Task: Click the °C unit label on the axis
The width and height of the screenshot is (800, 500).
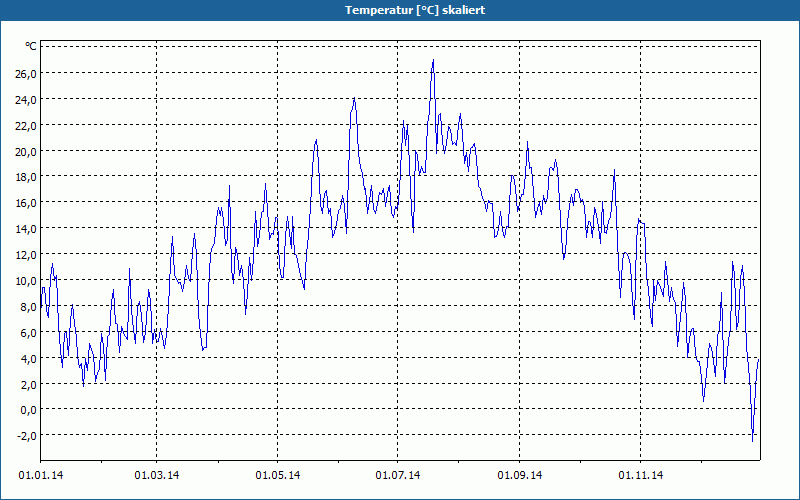Action: [30, 47]
